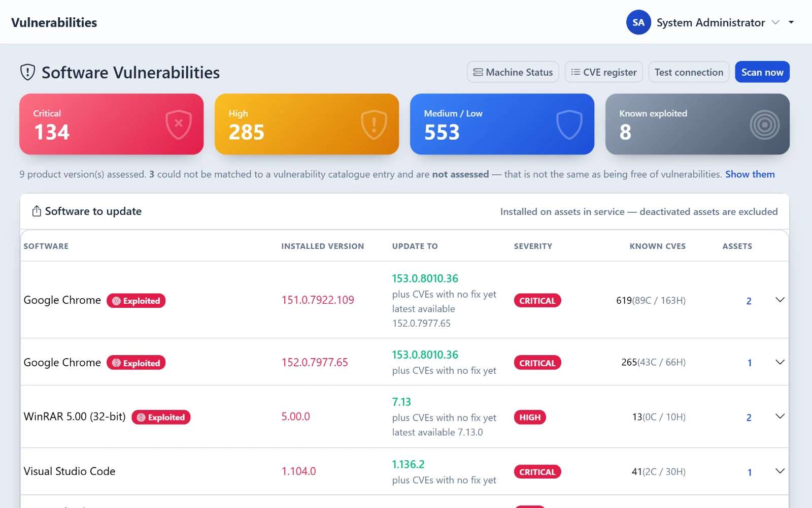Click the warning shield icon on High card
812x508 pixels.
pos(374,124)
